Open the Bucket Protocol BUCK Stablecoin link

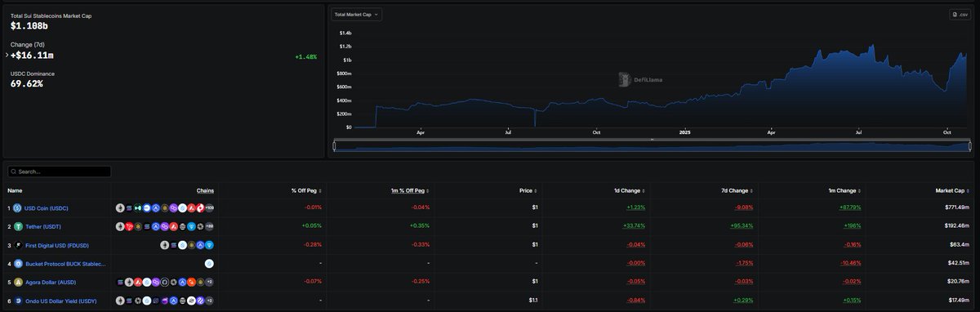point(65,264)
